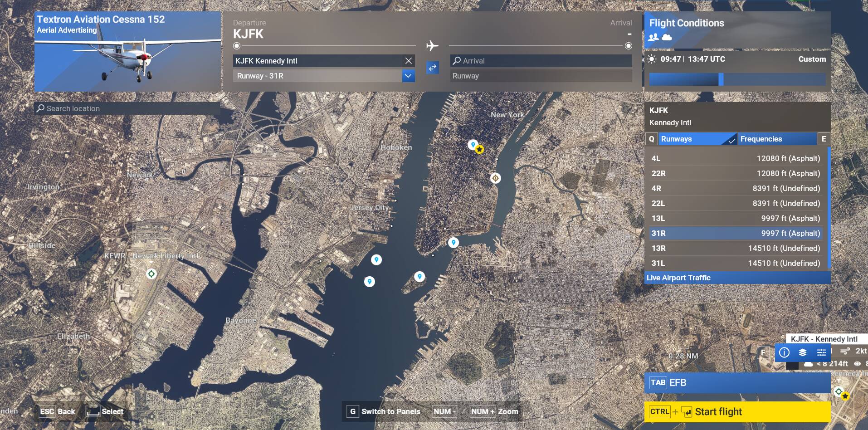The height and width of the screenshot is (430, 868).
Task: Click the airplane icon between departure and arrival
Action: 432,45
